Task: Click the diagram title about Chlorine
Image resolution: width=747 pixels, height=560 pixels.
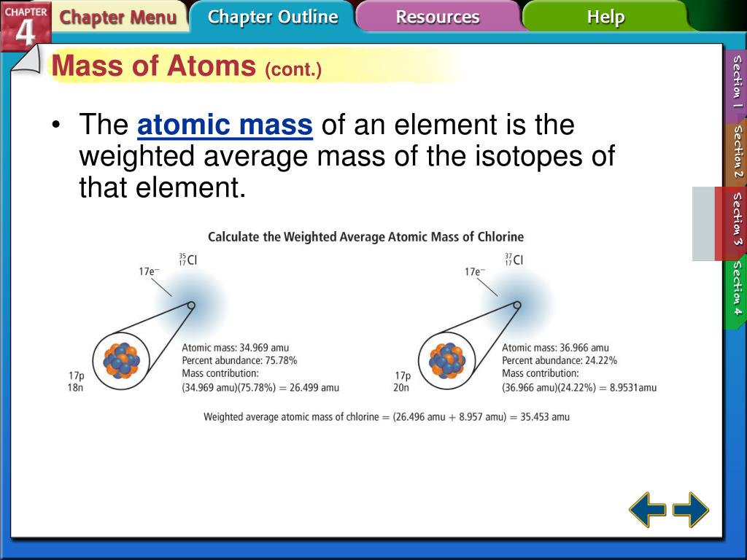Action: pos(366,237)
